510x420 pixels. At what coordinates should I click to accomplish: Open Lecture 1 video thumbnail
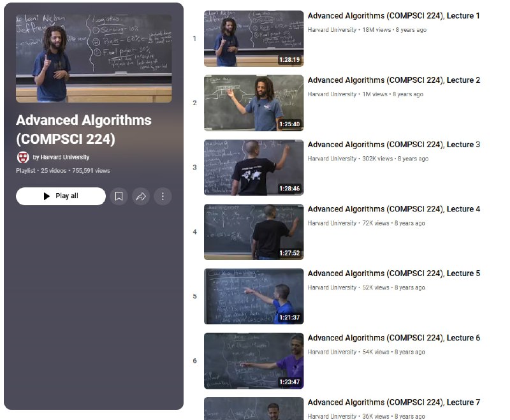pyautogui.click(x=254, y=39)
